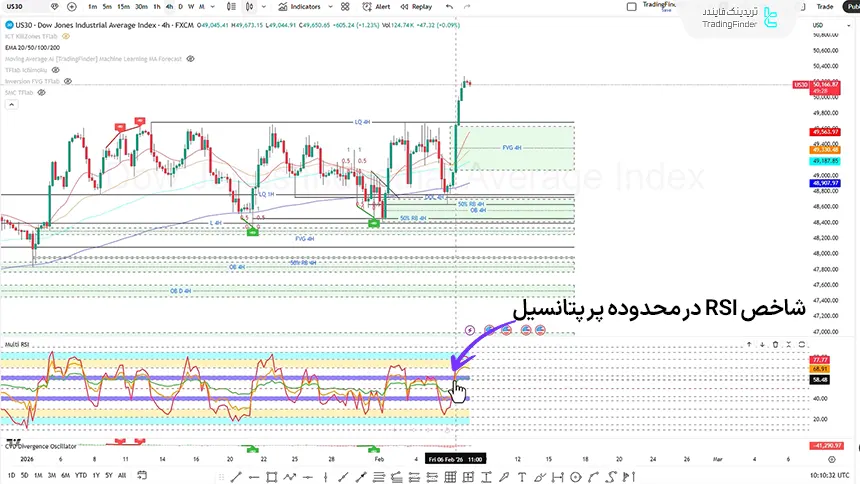Click the compare symbol plus icon
This screenshot has width=860, height=484.
click(x=72, y=7)
